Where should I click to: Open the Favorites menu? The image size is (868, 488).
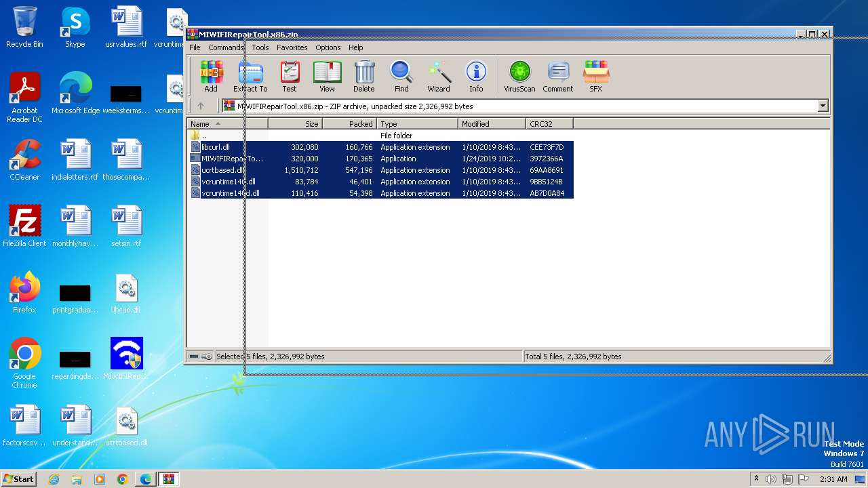[292, 47]
